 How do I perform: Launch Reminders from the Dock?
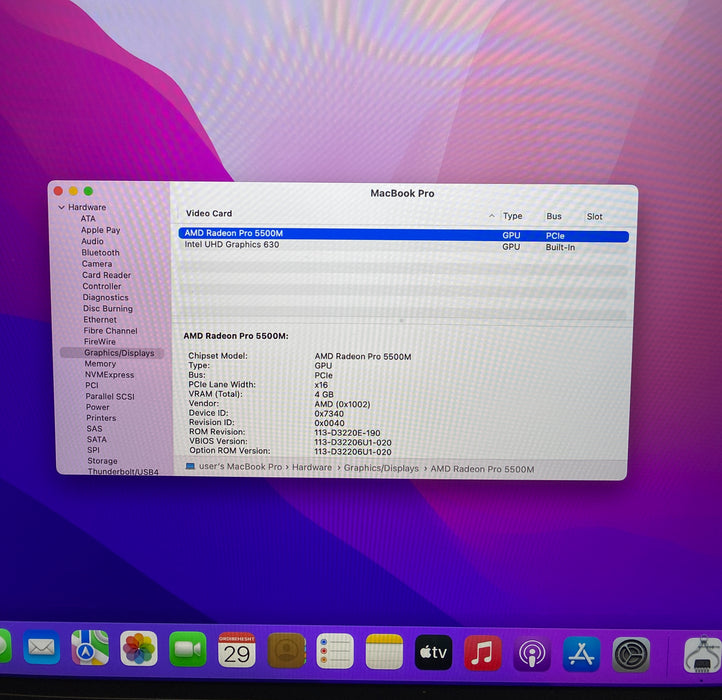[335, 651]
